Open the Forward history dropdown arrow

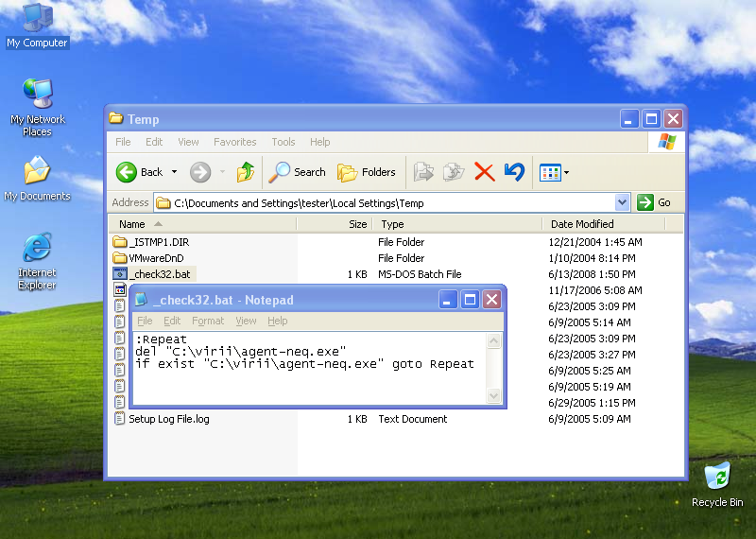click(x=222, y=172)
